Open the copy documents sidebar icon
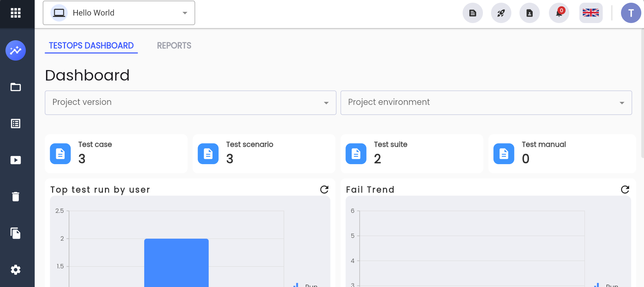 click(16, 233)
